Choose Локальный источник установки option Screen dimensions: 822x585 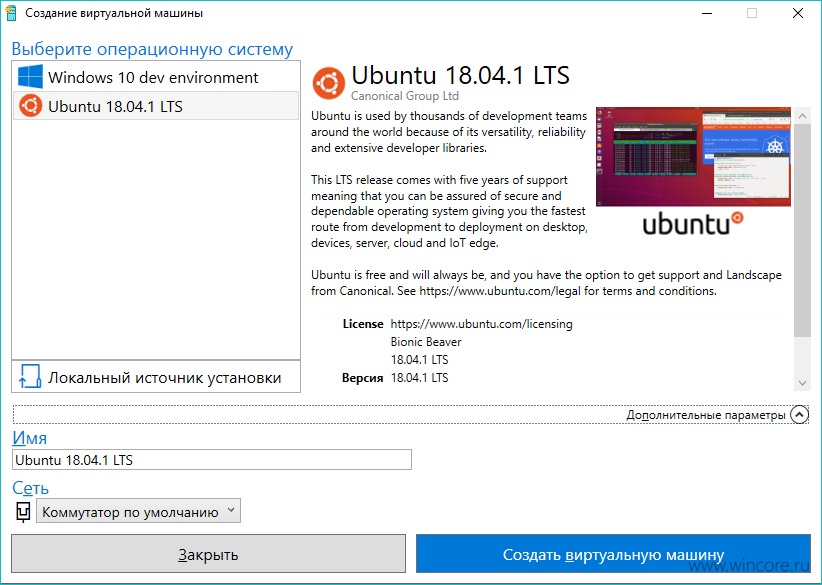pos(156,377)
